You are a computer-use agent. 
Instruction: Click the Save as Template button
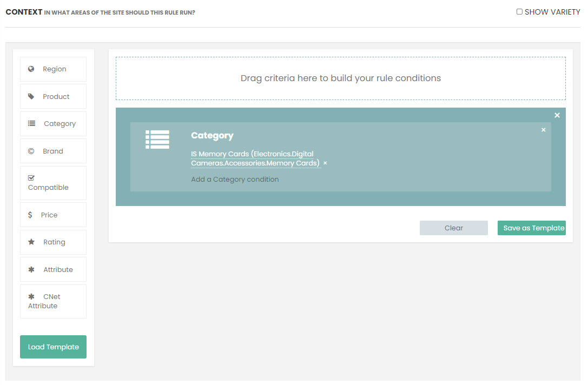pyautogui.click(x=531, y=228)
